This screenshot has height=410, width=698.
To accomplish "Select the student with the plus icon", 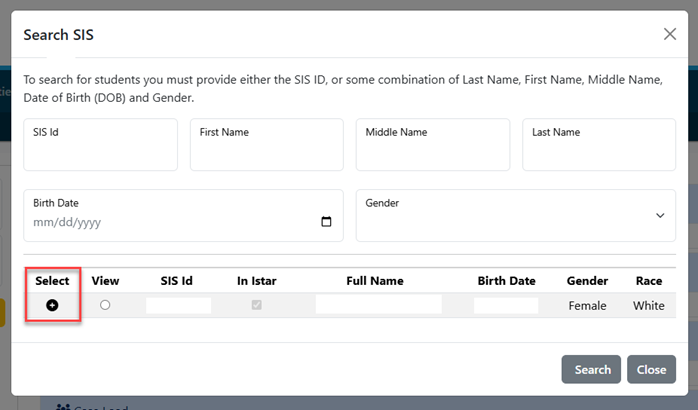I will coord(52,305).
